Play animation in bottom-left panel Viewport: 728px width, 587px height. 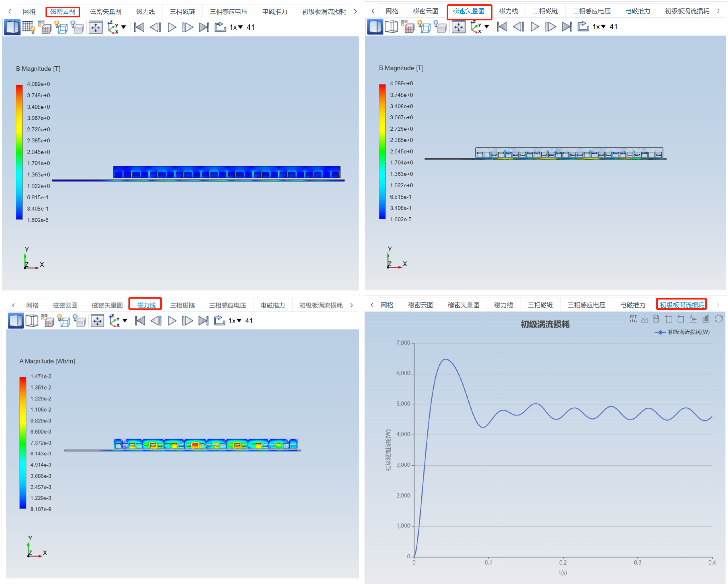point(172,321)
